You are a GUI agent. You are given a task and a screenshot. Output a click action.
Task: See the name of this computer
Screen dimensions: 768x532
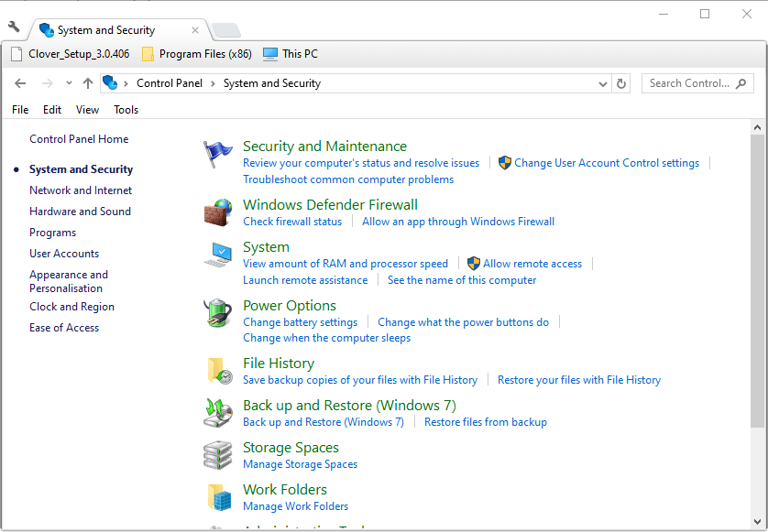point(462,280)
